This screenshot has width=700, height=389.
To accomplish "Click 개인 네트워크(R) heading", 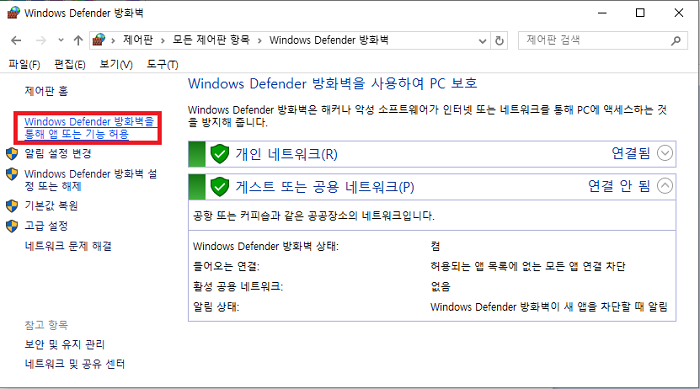I will pos(287,154).
